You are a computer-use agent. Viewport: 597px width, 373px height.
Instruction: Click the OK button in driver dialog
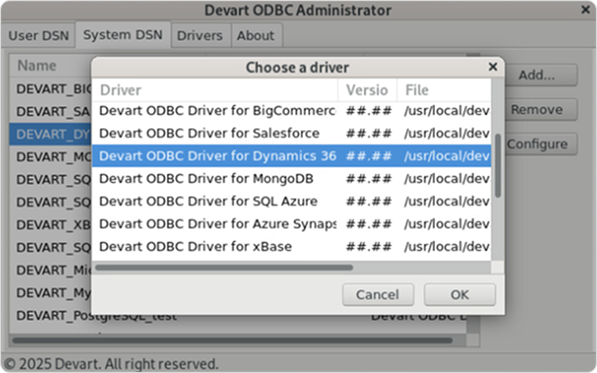(460, 294)
